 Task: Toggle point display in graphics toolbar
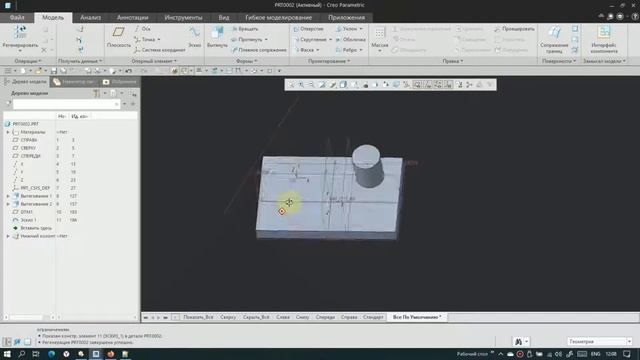[x=438, y=84]
